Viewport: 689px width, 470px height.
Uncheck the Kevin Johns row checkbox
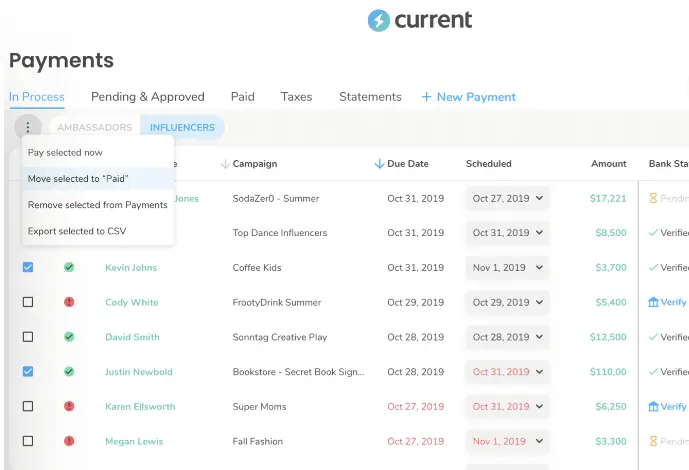[x=28, y=268]
